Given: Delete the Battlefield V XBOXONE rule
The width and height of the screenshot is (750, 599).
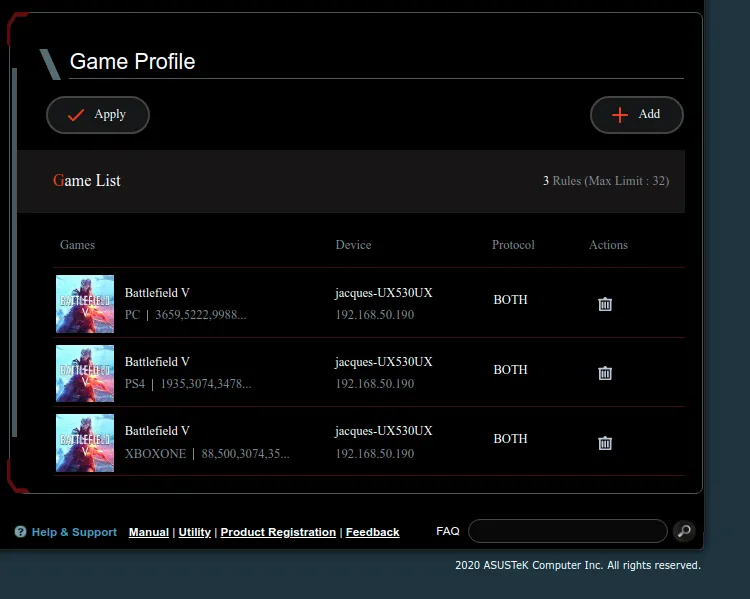Looking at the screenshot, I should click(605, 443).
